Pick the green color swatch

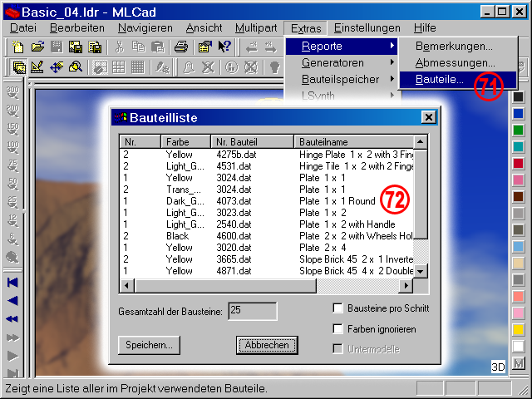pos(518,131)
